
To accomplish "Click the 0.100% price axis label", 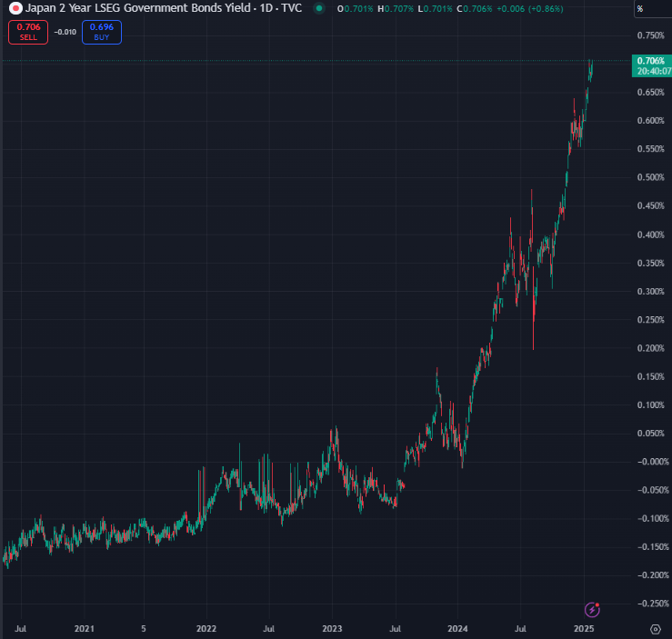I will point(650,404).
